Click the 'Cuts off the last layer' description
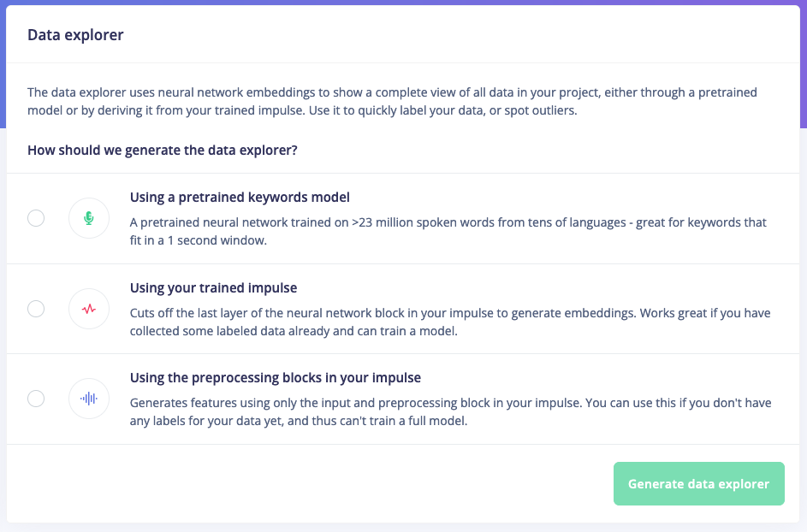 pyautogui.click(x=450, y=322)
